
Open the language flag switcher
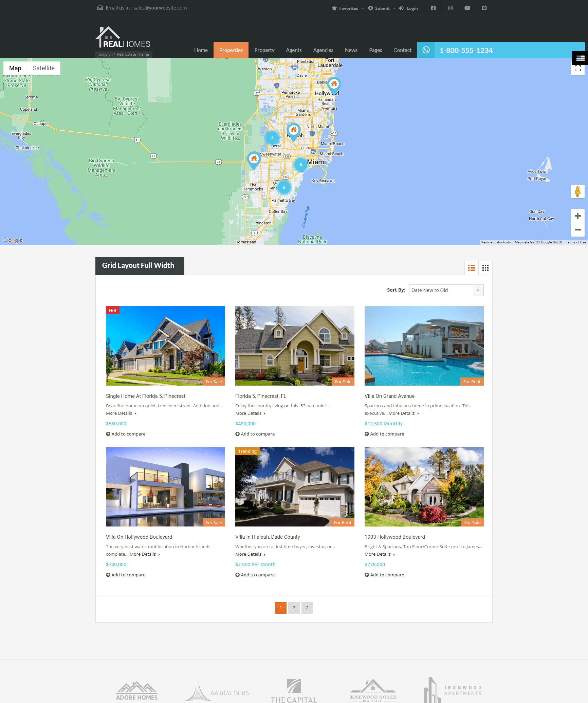tap(580, 58)
